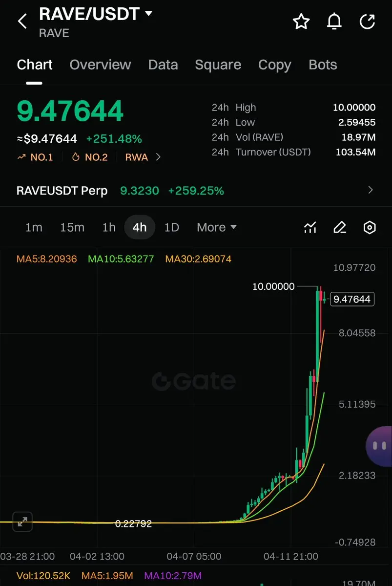This screenshot has width=392, height=586.
Task: Tap the MA5:8.20936 indicator label
Action: click(x=47, y=259)
